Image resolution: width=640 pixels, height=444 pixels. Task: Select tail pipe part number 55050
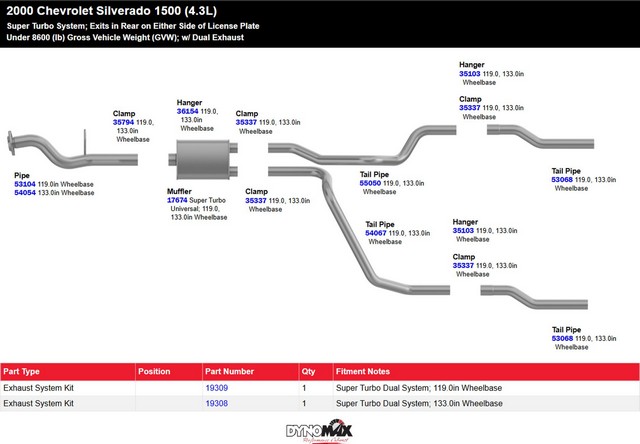371,183
